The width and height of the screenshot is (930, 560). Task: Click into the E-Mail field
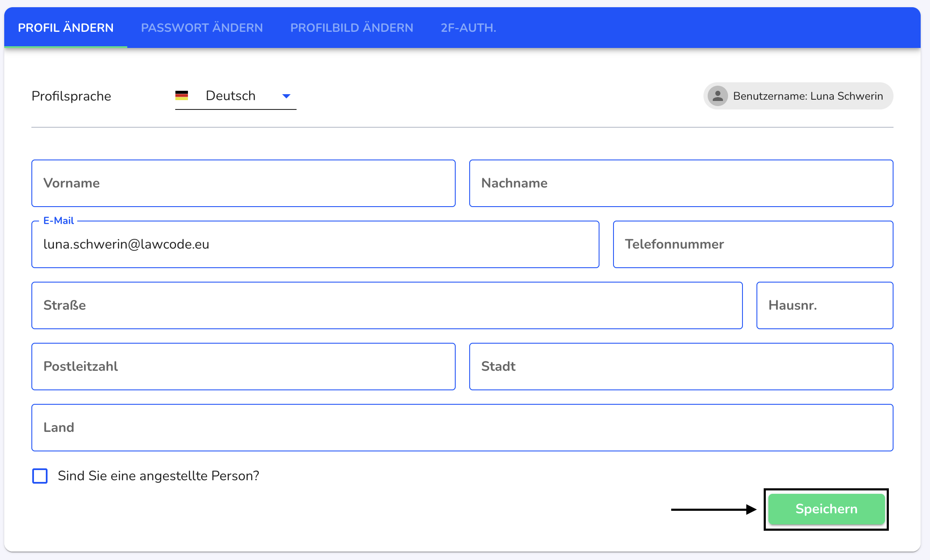tap(315, 244)
